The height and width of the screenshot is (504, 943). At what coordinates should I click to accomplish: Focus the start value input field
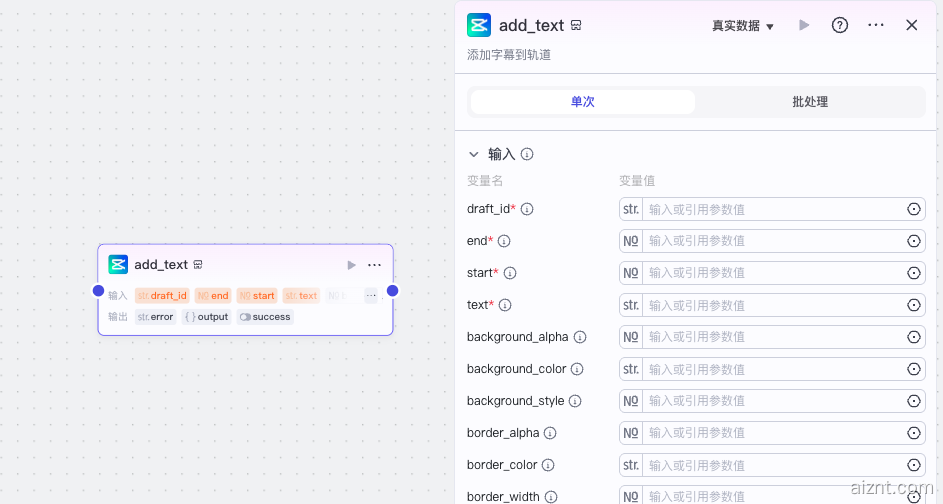[772, 273]
